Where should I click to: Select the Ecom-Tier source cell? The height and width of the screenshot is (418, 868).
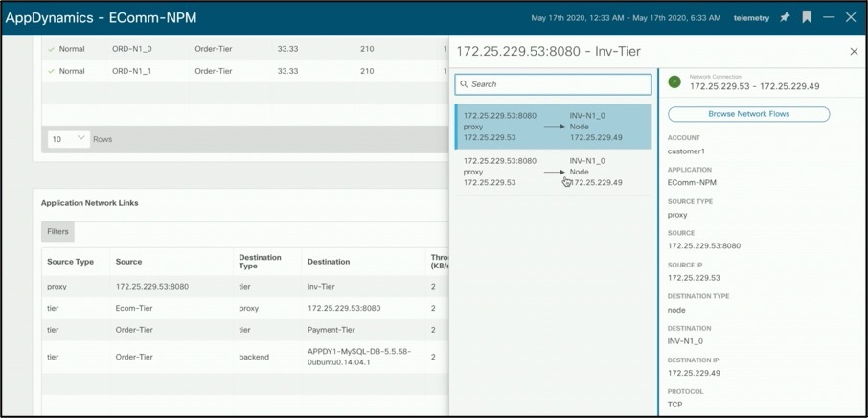click(134, 308)
